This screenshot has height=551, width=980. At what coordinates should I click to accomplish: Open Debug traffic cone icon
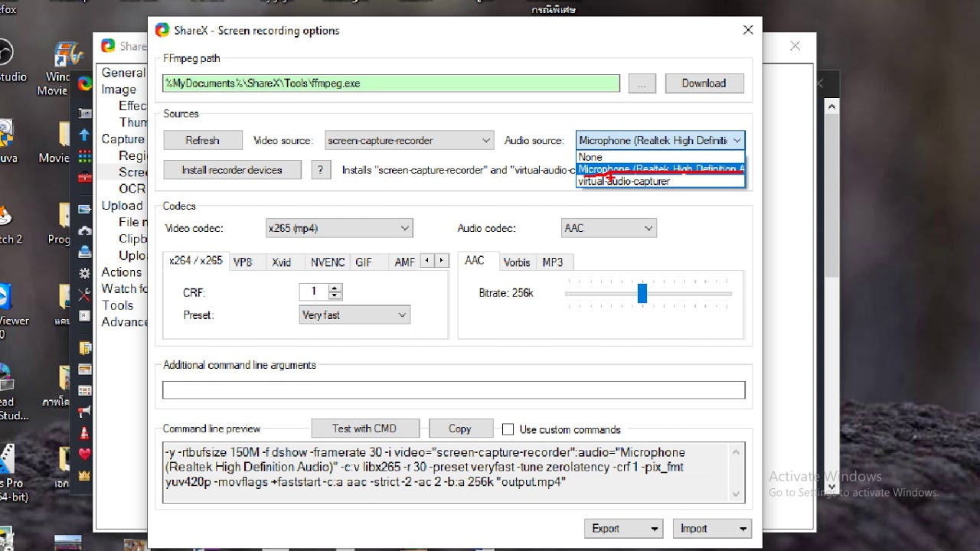click(84, 433)
